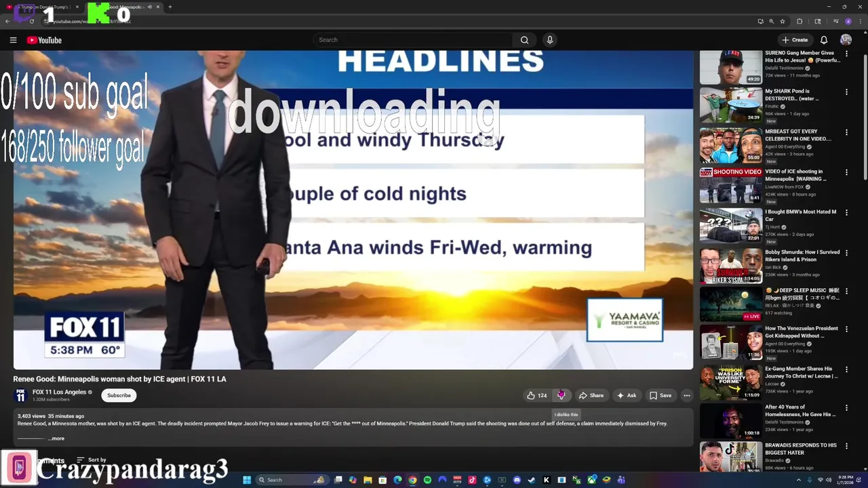Open File Explorer from the taskbar
This screenshot has width=868, height=488.
(368, 480)
